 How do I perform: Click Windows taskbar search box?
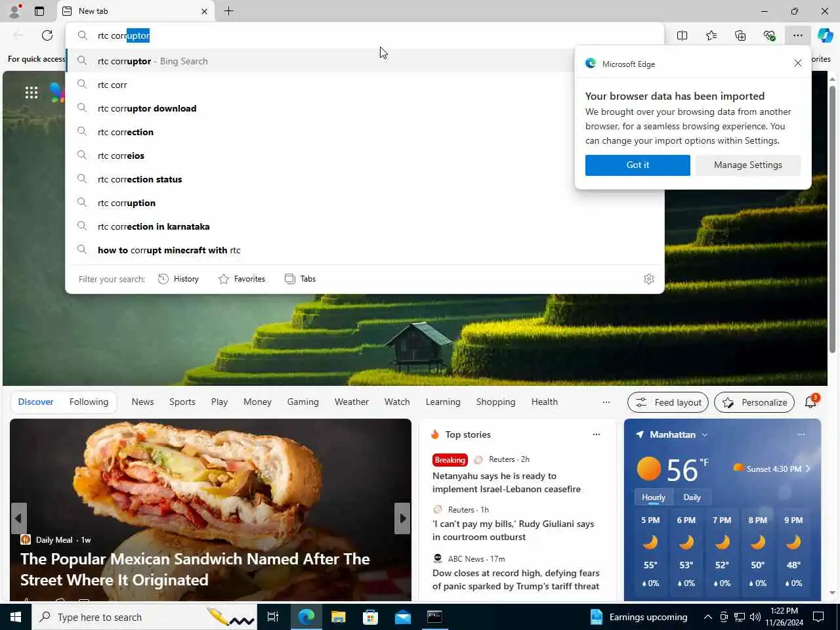pos(144,617)
